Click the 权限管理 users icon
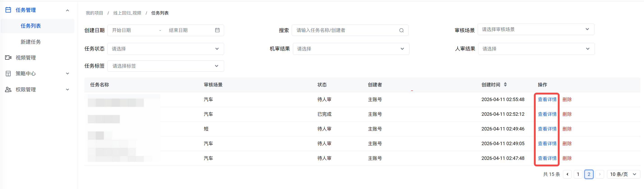644x189 pixels. tap(8, 90)
